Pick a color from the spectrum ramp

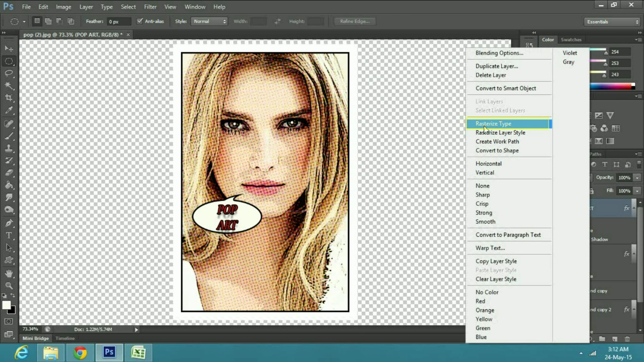click(612, 86)
